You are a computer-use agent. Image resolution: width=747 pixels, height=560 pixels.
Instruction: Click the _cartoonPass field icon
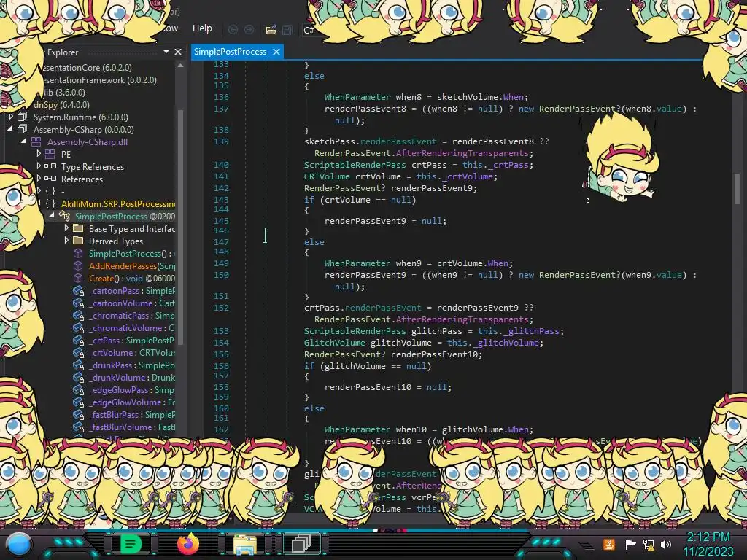click(79, 290)
